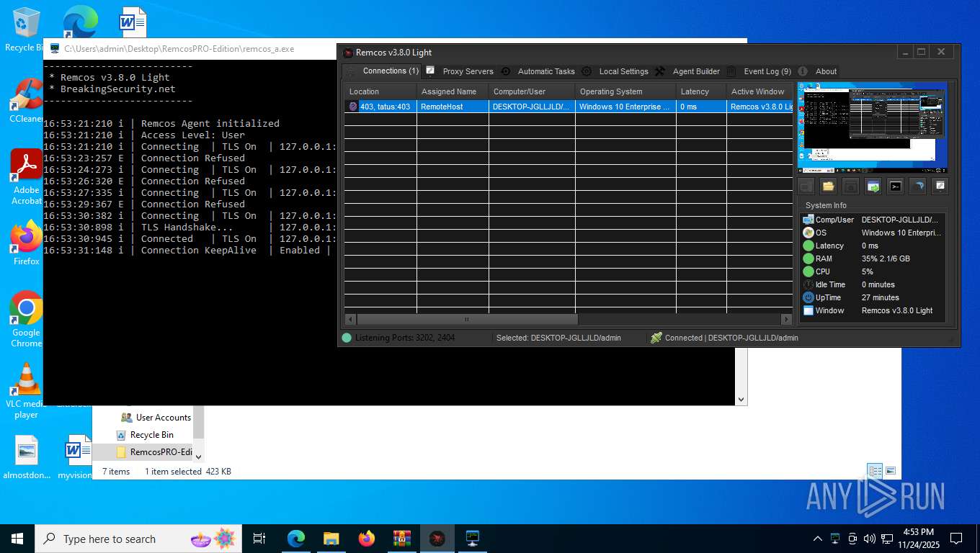The height and width of the screenshot is (553, 980).
Task: Click the document icon at toolbar's right end
Action: 940,186
